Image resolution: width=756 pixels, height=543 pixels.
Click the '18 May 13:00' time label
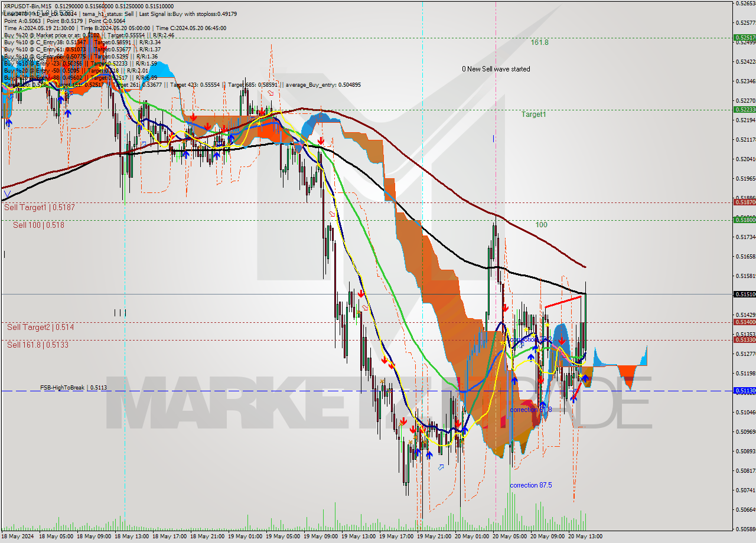[x=132, y=537]
